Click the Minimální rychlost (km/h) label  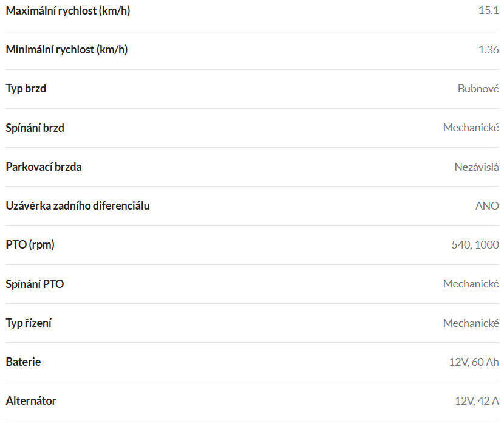(x=67, y=50)
